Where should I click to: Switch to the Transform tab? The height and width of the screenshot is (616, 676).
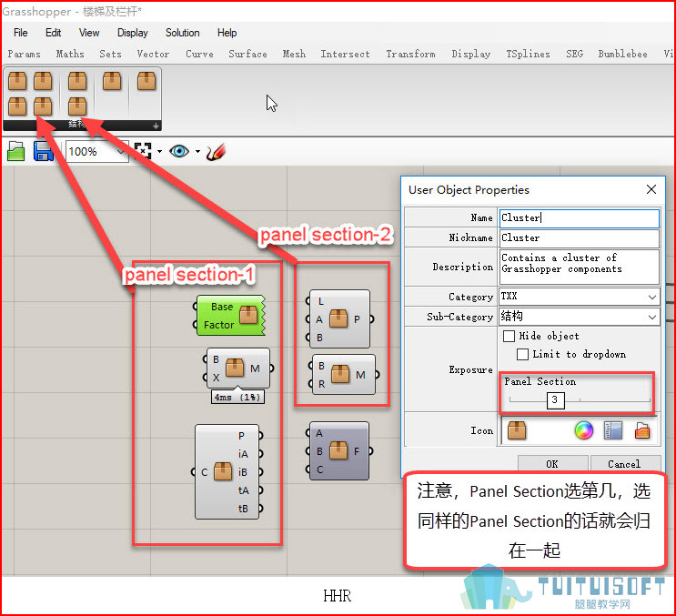click(410, 54)
